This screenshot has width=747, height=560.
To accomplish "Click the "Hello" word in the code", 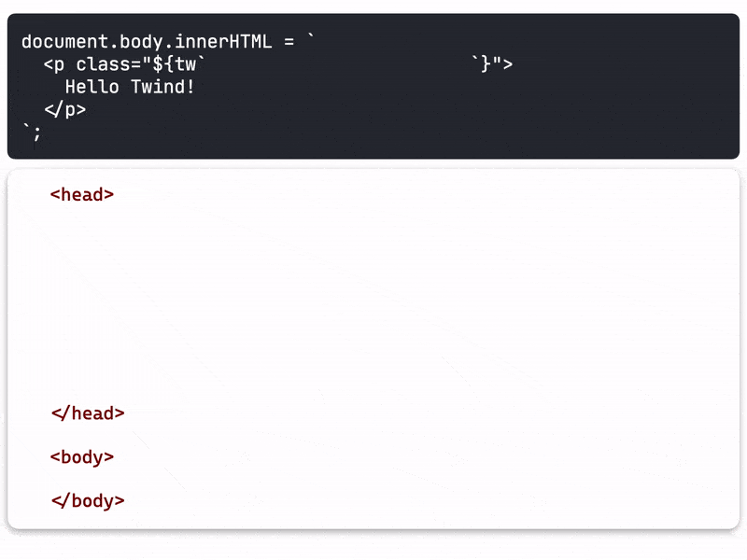I will pyautogui.click(x=92, y=87).
